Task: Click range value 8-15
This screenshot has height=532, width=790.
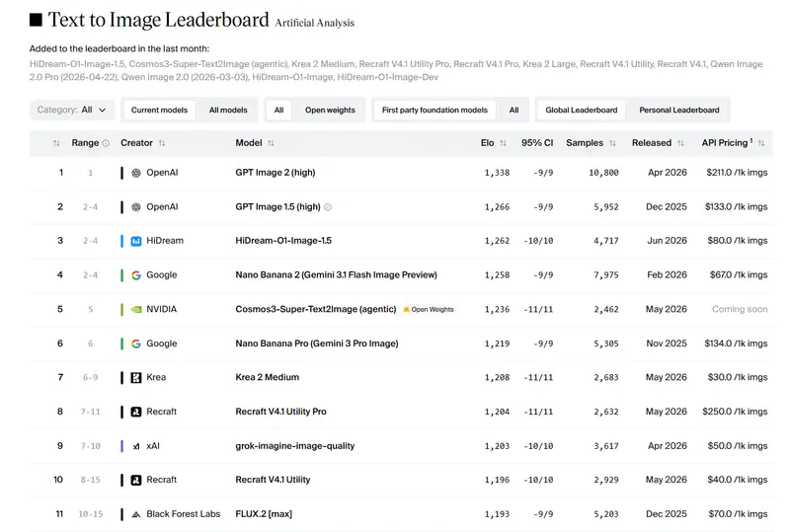Action: click(91, 480)
